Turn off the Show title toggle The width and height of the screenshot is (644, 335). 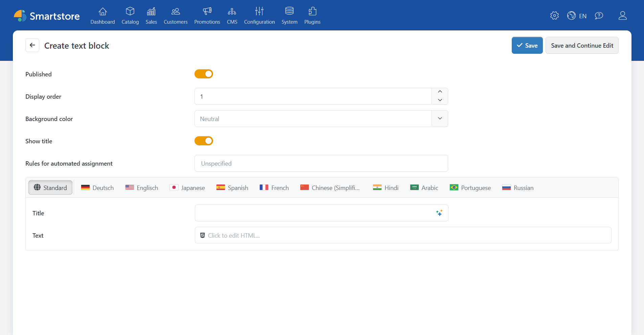[x=204, y=141]
